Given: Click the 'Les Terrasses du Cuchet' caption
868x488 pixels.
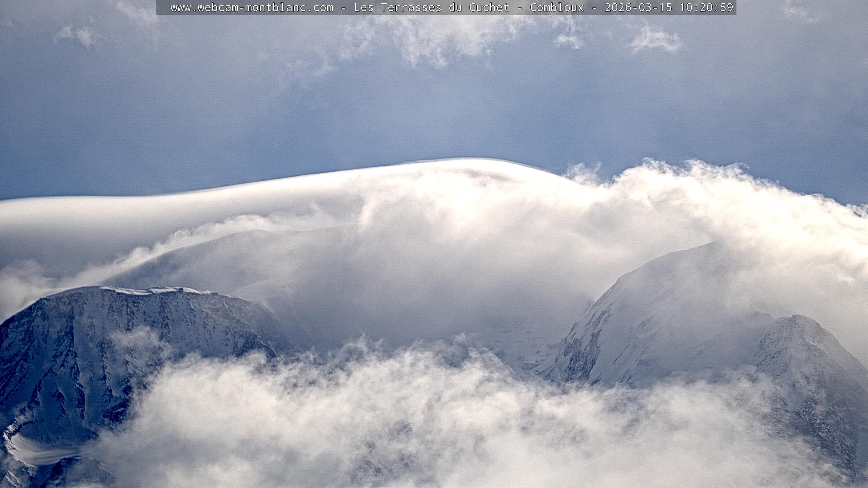Looking at the screenshot, I should [431, 7].
